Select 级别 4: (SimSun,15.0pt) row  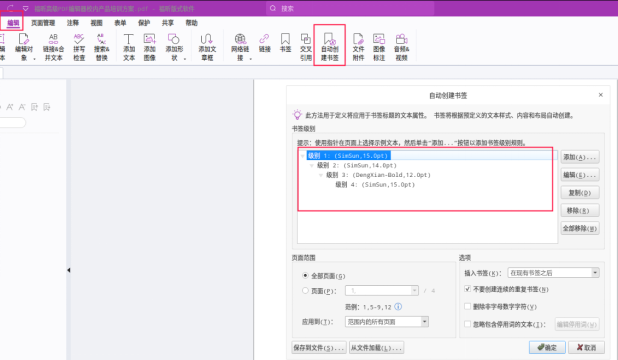point(375,185)
